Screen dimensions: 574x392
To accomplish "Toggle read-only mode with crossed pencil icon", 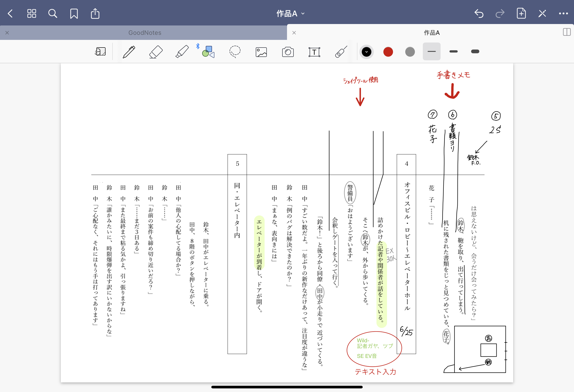I will pos(542,13).
